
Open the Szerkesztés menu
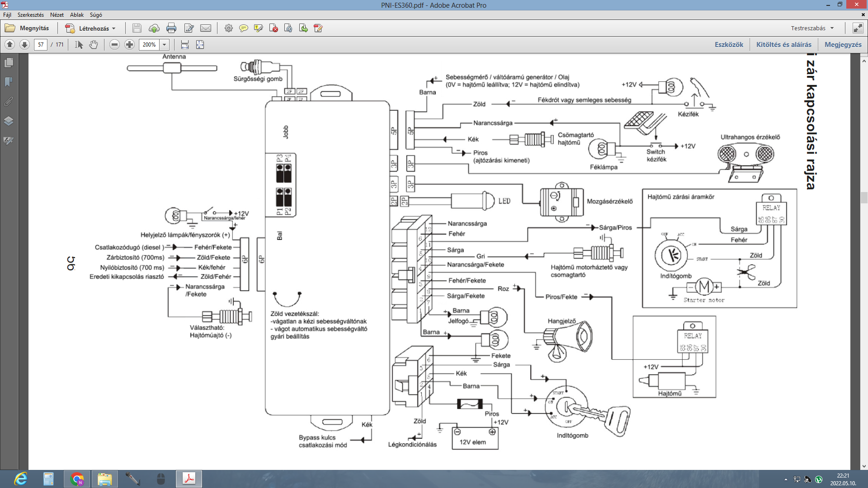pyautogui.click(x=31, y=15)
